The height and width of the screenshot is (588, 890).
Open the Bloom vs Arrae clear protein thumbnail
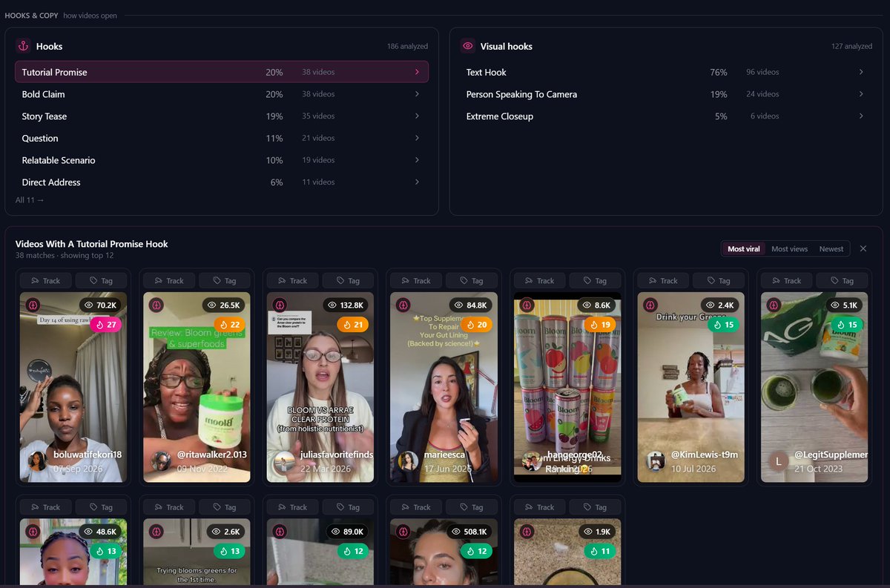320,387
